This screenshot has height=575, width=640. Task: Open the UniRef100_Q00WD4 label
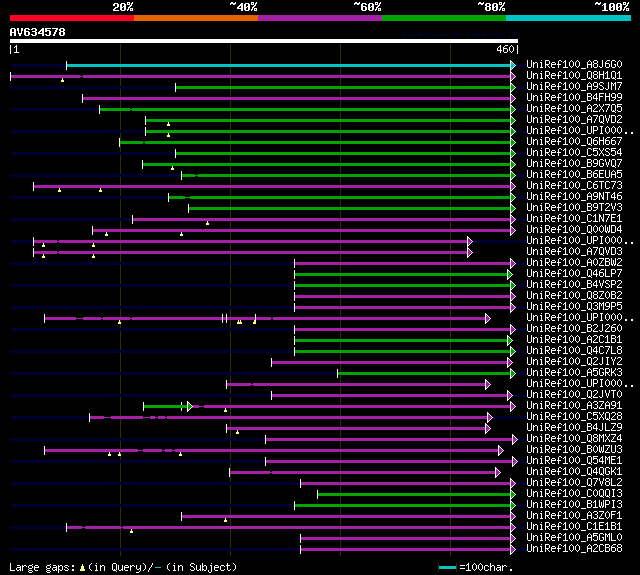click(574, 230)
